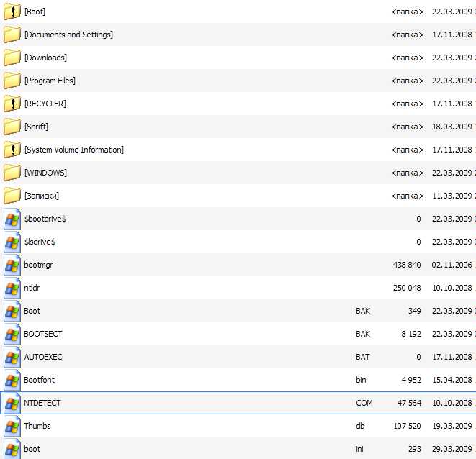Click the bootmgr file icon
The width and height of the screenshot is (476, 459).
pos(12,265)
